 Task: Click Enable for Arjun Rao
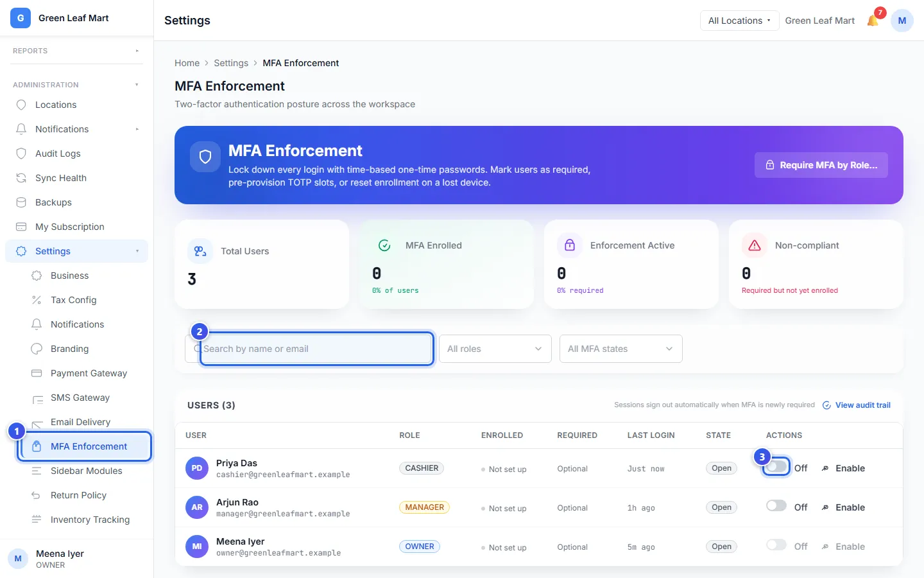coord(843,507)
